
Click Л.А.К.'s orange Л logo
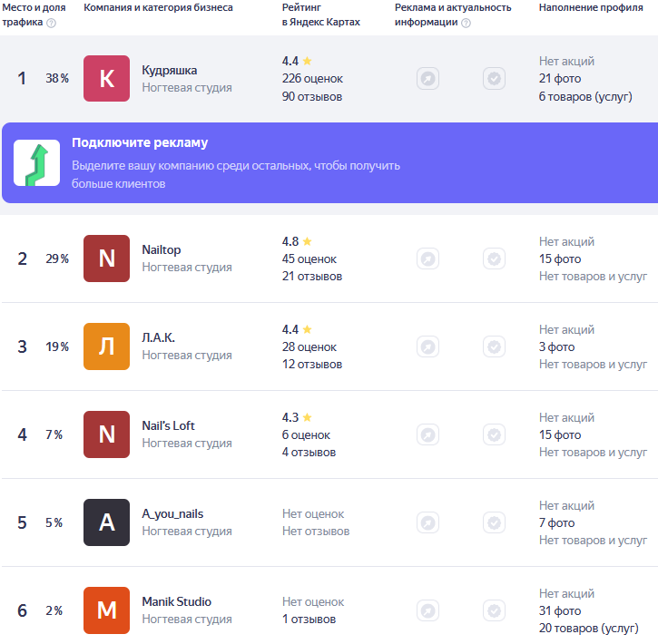(x=106, y=346)
